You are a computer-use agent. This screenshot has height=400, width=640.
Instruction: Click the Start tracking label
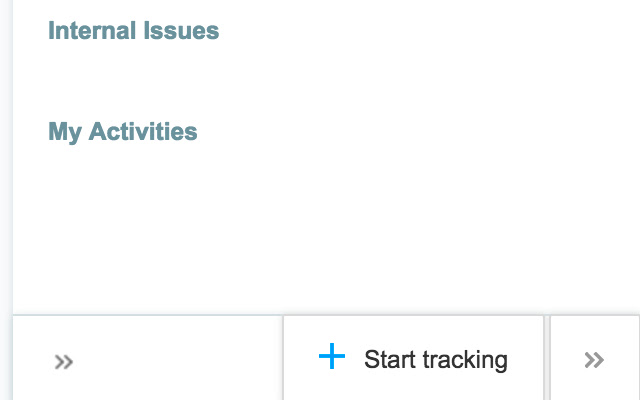[435, 359]
